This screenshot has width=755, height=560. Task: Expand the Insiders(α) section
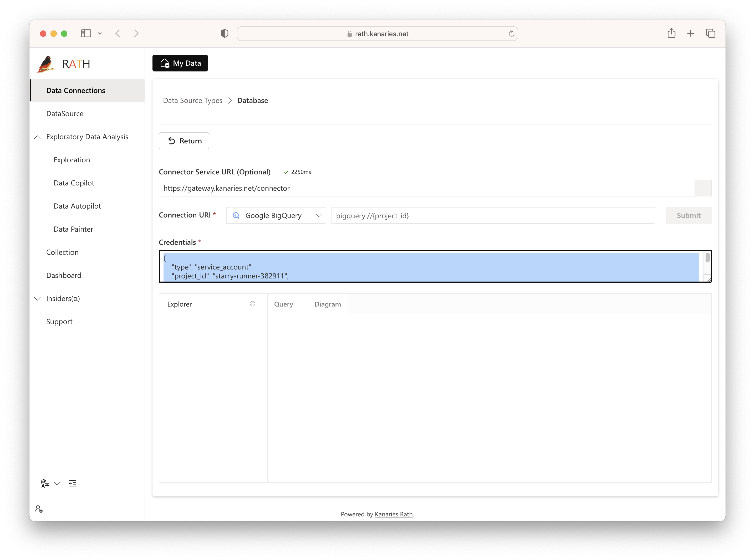[38, 299]
